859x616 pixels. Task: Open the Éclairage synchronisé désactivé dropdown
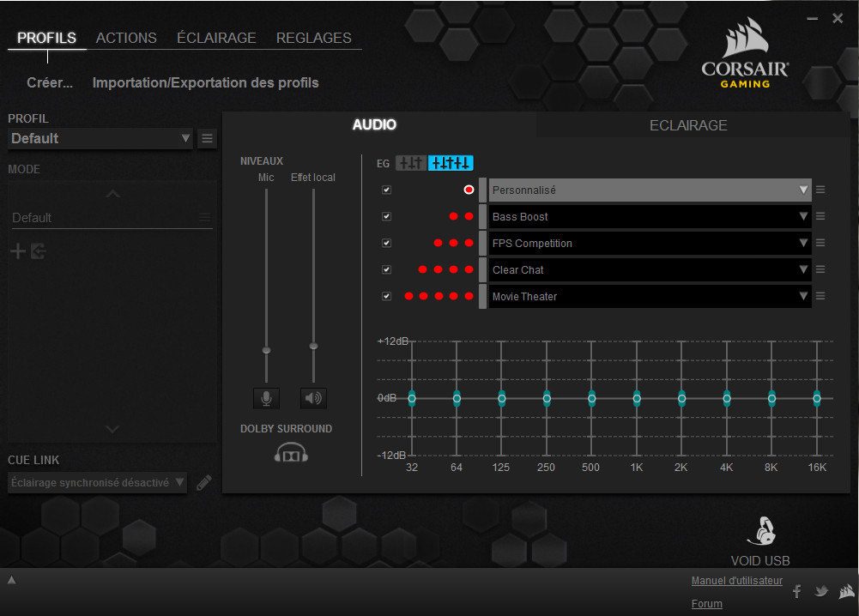click(96, 483)
